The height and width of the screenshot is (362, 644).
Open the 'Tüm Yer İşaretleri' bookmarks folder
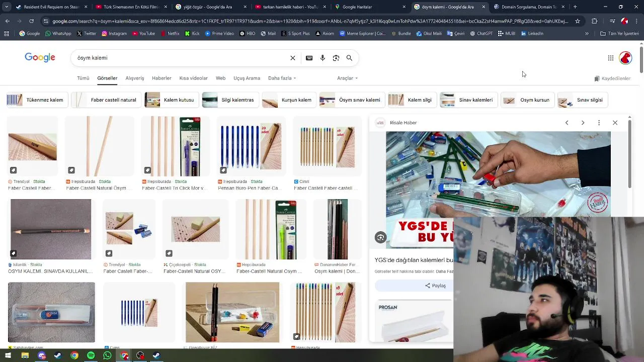coord(619,34)
